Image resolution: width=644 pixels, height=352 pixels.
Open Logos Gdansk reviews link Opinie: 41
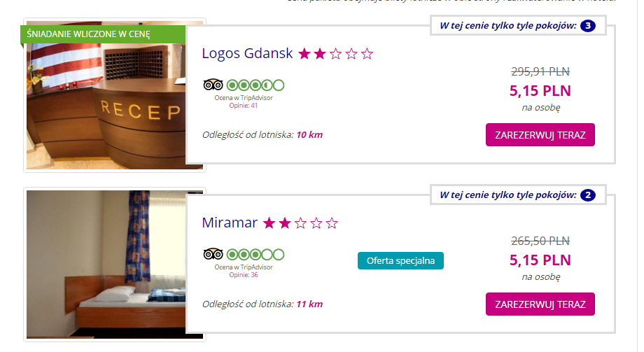click(x=243, y=106)
